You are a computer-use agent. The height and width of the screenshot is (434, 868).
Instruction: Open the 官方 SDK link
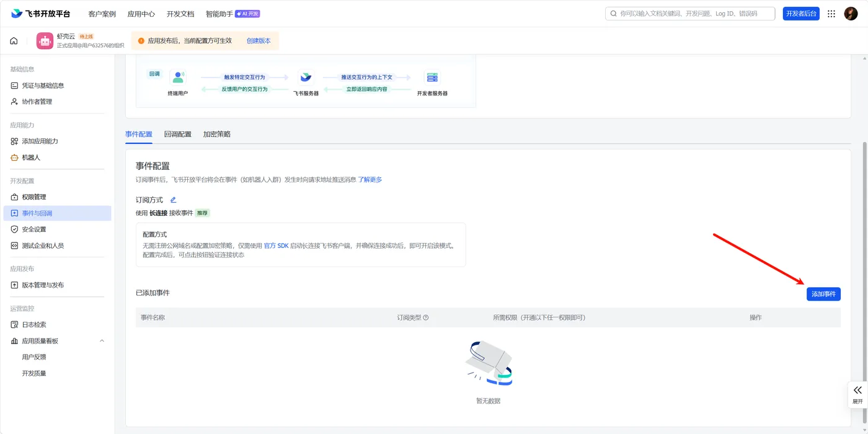pos(277,246)
